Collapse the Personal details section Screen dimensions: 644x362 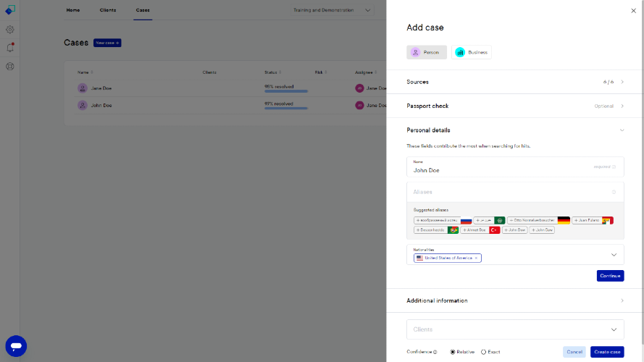click(515, 130)
